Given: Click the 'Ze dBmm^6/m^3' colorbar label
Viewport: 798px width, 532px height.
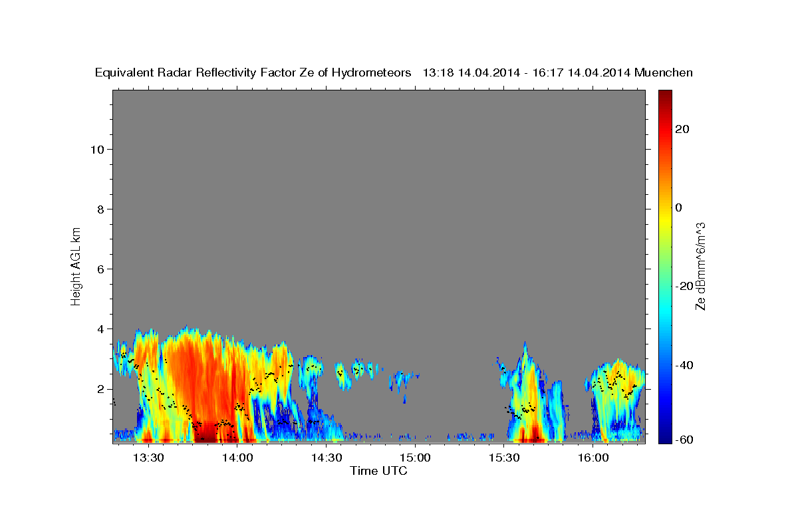Looking at the screenshot, I should point(700,266).
